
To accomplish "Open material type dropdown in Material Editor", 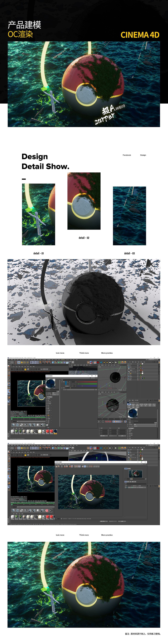I will point(55,393).
